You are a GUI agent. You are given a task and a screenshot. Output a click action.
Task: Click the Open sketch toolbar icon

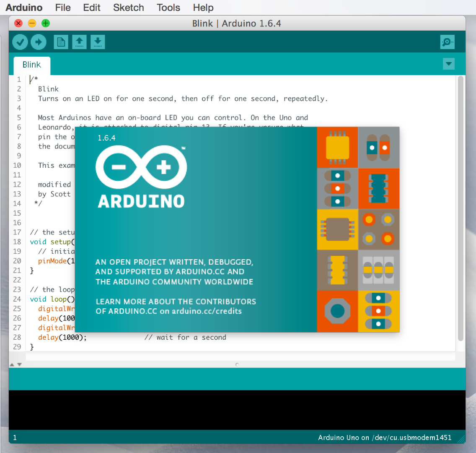tap(79, 42)
